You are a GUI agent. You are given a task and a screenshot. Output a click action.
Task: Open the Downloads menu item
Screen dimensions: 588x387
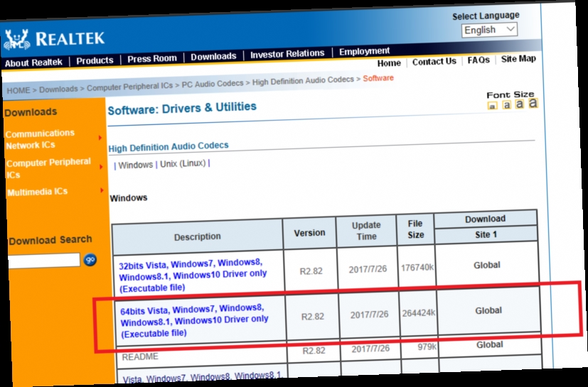click(x=213, y=57)
